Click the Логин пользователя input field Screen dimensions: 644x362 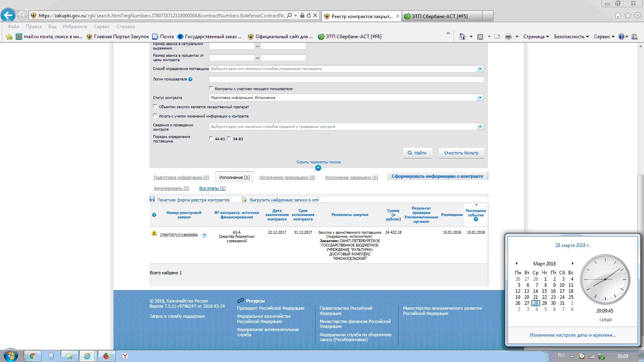pyautogui.click(x=347, y=79)
